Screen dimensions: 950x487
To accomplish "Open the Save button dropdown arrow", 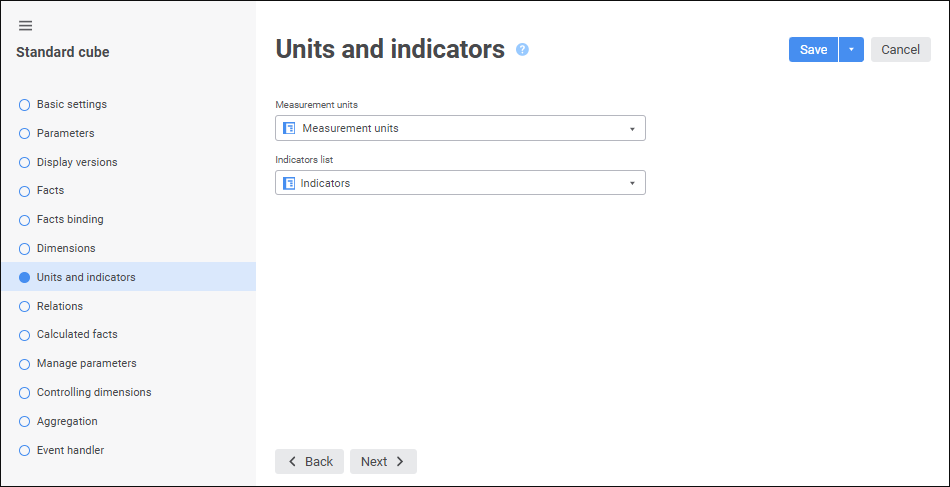I will tap(851, 50).
